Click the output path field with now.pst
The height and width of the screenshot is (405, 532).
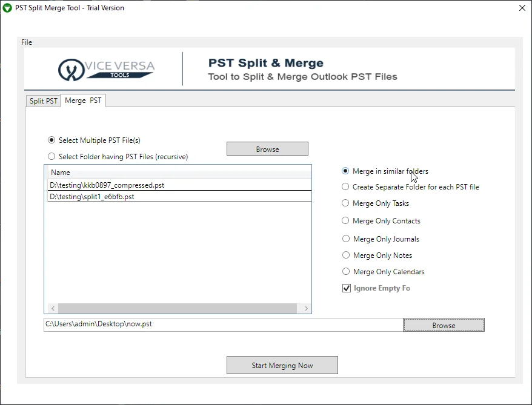click(x=223, y=324)
